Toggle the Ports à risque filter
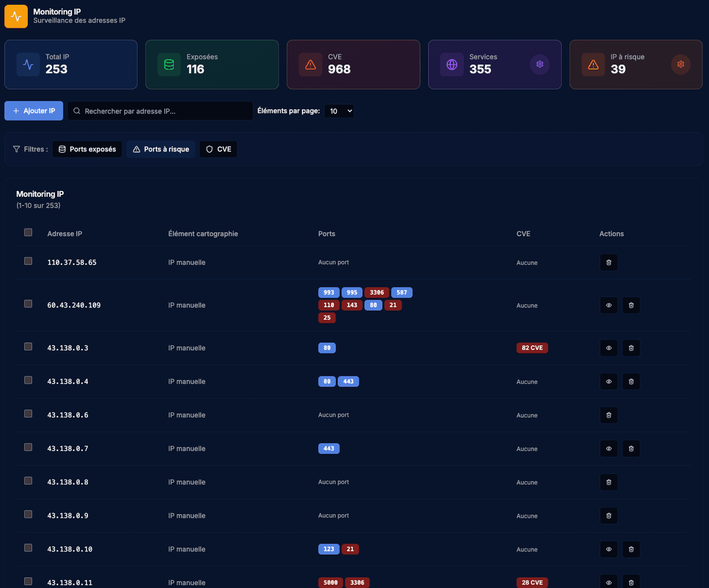709x588 pixels. click(x=161, y=150)
